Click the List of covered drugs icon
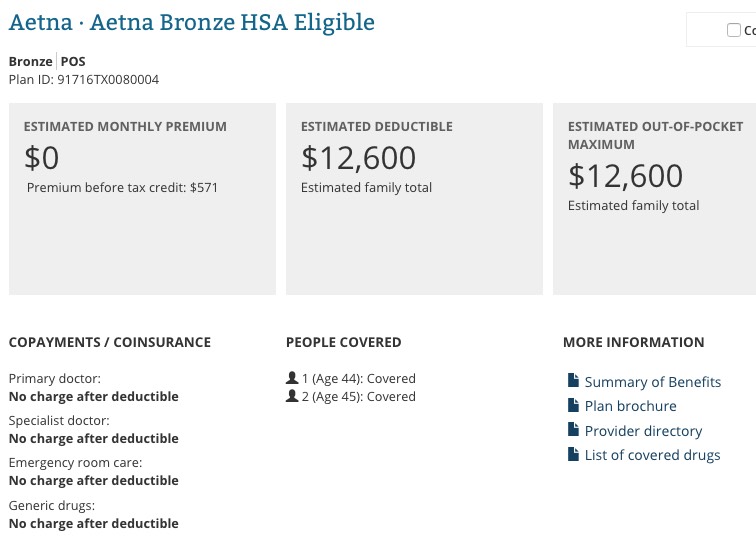Image resolution: width=756 pixels, height=546 pixels. click(573, 455)
